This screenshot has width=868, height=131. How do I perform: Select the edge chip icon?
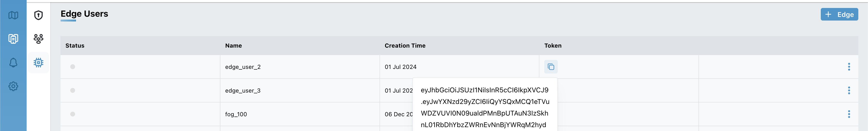pyautogui.click(x=39, y=62)
